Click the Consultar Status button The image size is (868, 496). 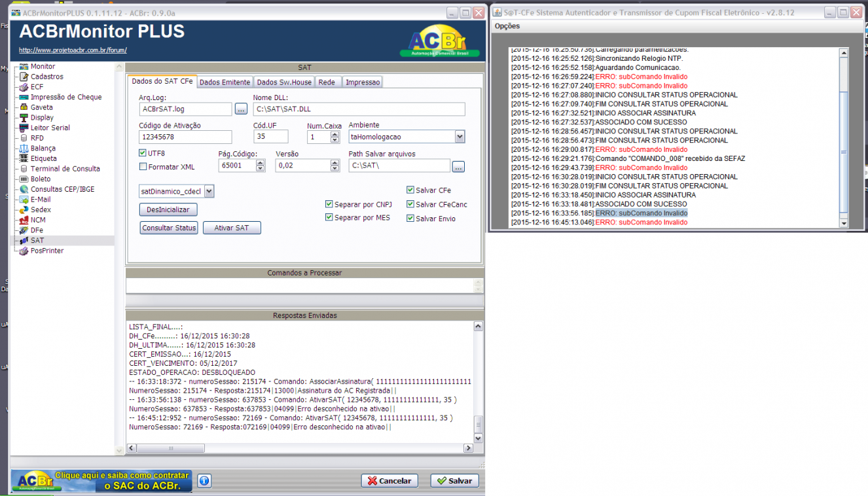click(x=169, y=228)
